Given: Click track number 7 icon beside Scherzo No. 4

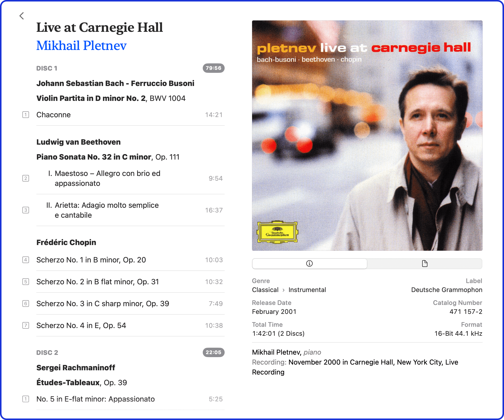Looking at the screenshot, I should click(x=26, y=326).
